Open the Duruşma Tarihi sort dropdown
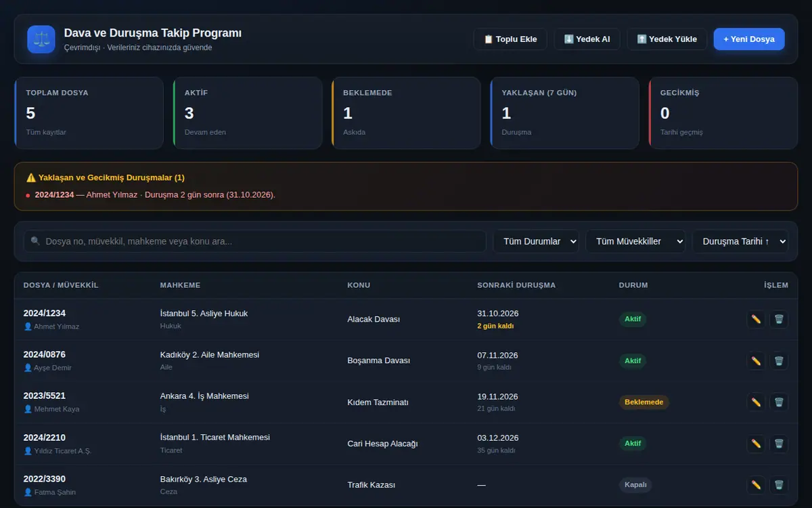Screen dimensions: 812x508 click(x=740, y=241)
